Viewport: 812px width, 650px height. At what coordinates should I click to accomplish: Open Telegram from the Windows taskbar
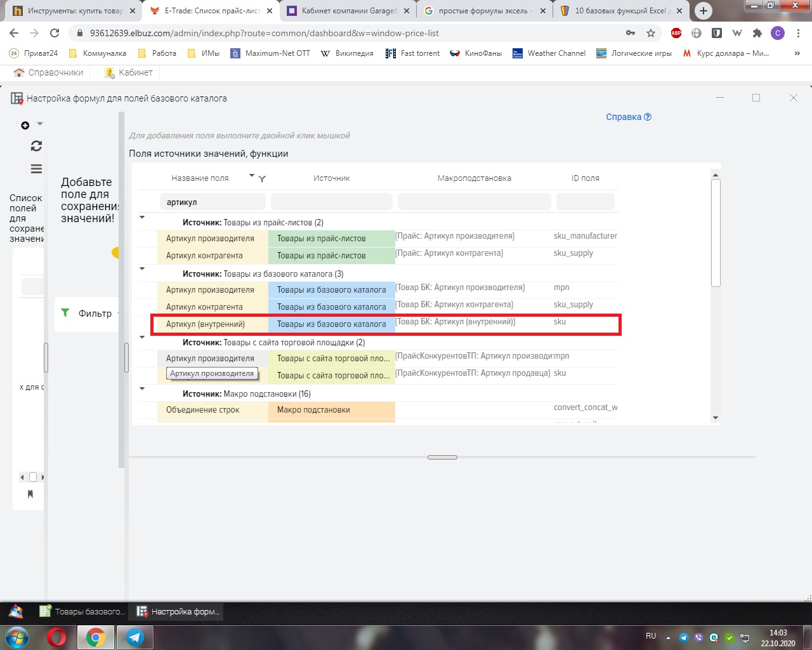click(x=134, y=637)
